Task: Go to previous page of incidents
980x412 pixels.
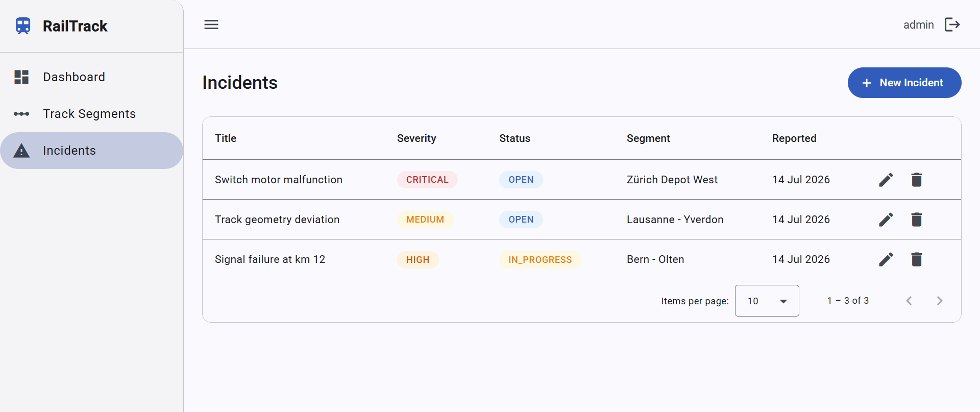Action: [909, 301]
